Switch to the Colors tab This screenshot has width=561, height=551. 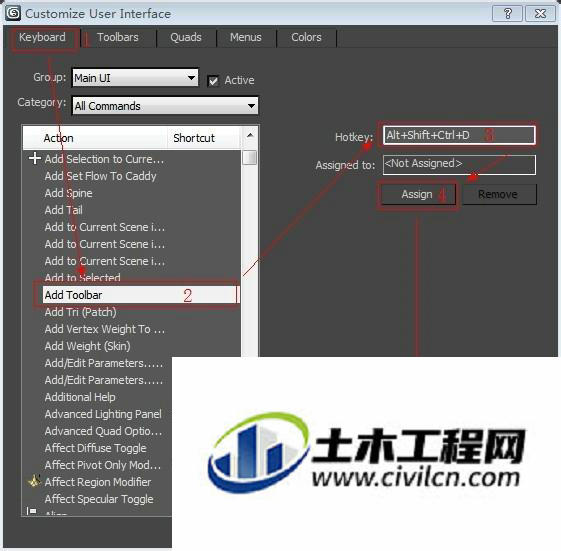coord(306,37)
